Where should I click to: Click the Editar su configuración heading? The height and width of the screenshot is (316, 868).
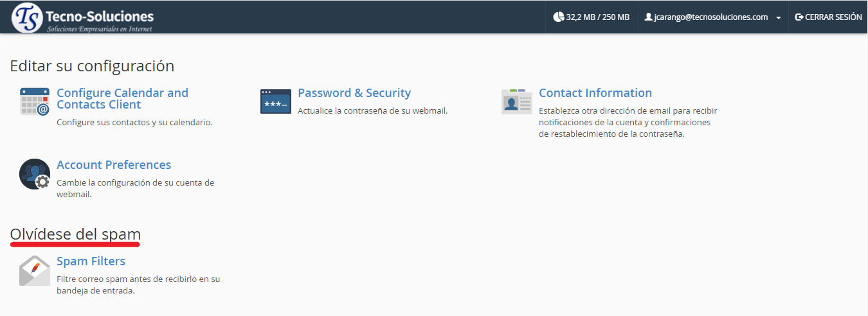coord(92,66)
